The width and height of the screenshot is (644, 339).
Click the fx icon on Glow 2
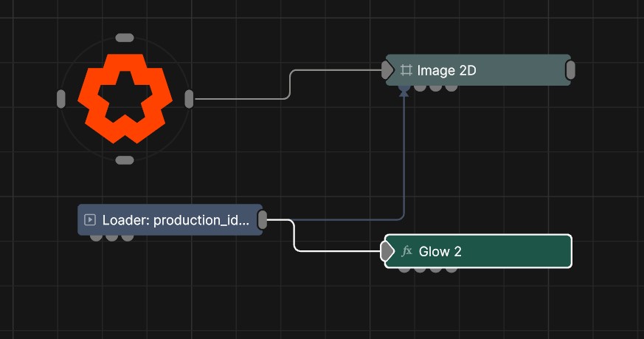[x=406, y=251]
